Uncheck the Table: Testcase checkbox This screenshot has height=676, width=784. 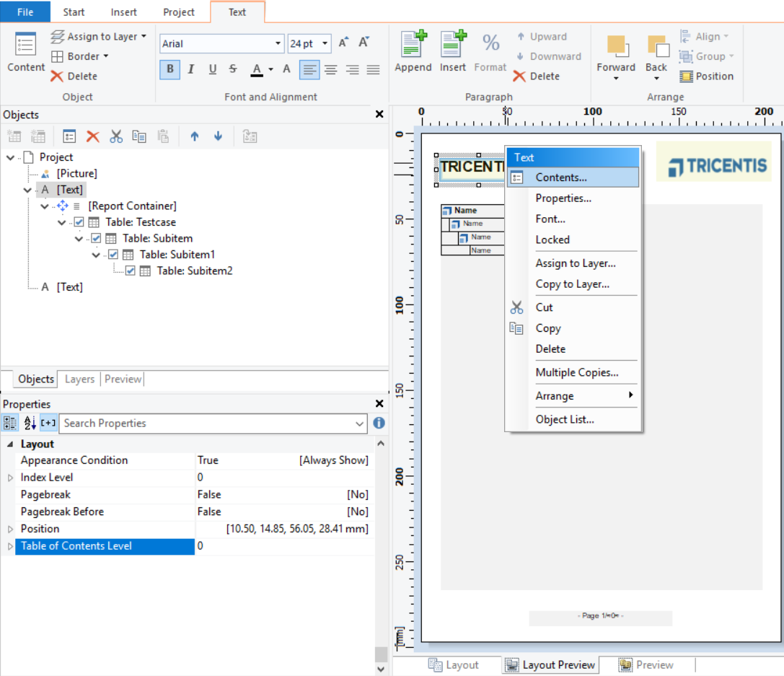tap(79, 222)
